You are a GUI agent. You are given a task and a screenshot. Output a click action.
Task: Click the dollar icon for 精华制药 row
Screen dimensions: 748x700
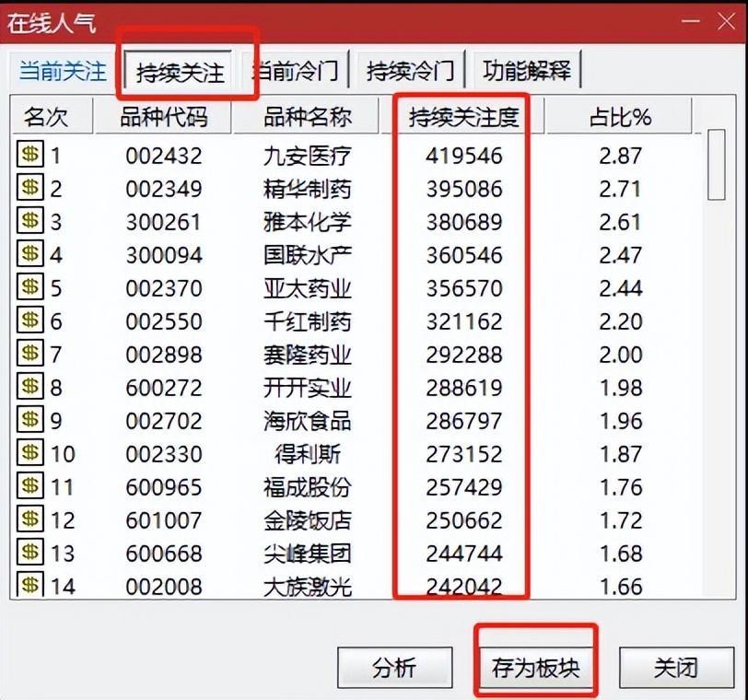[x=30, y=189]
